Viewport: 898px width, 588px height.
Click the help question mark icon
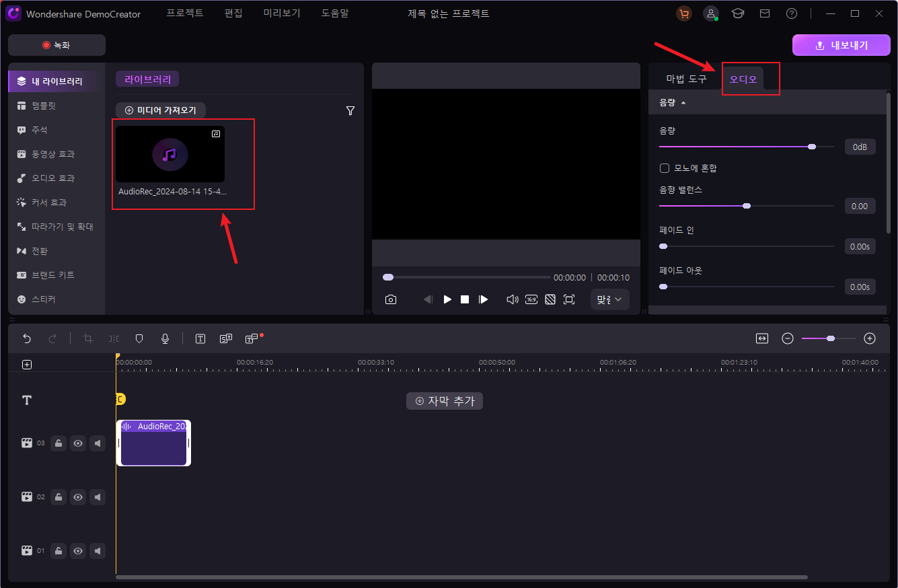click(x=792, y=13)
